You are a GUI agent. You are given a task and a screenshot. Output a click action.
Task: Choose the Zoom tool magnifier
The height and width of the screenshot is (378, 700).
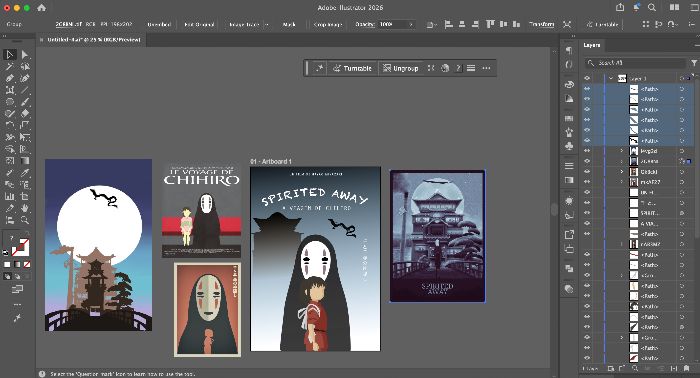pyautogui.click(x=25, y=220)
